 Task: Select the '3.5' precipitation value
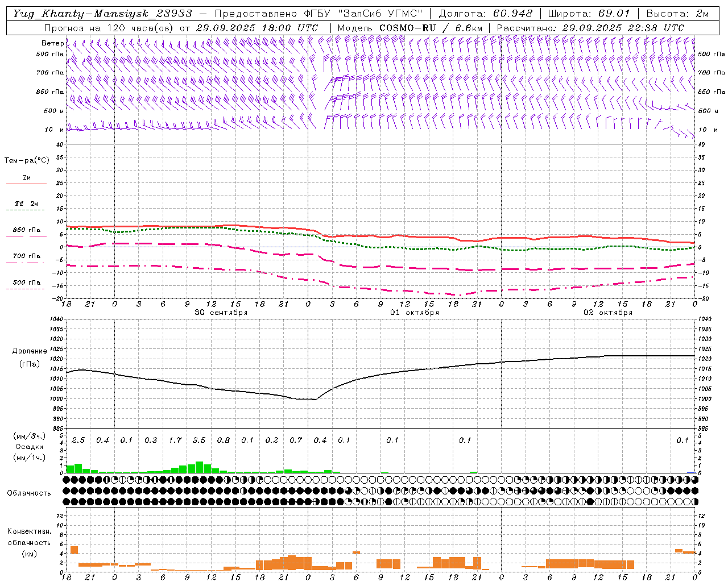tap(199, 440)
